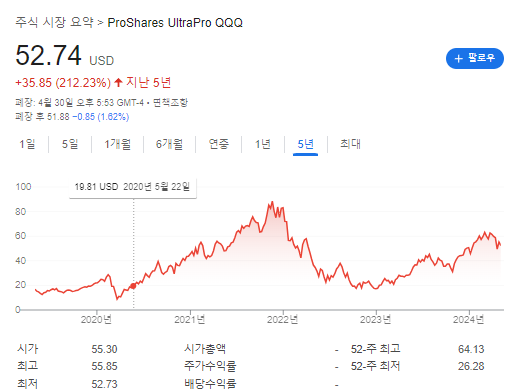Select the 5일 range tab
519x389 pixels.
(70, 144)
